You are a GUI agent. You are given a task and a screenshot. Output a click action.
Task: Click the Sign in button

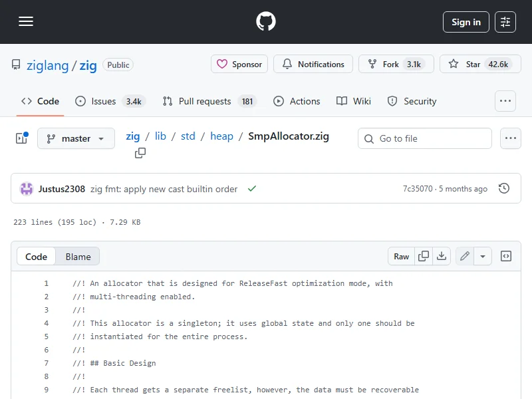pos(465,22)
